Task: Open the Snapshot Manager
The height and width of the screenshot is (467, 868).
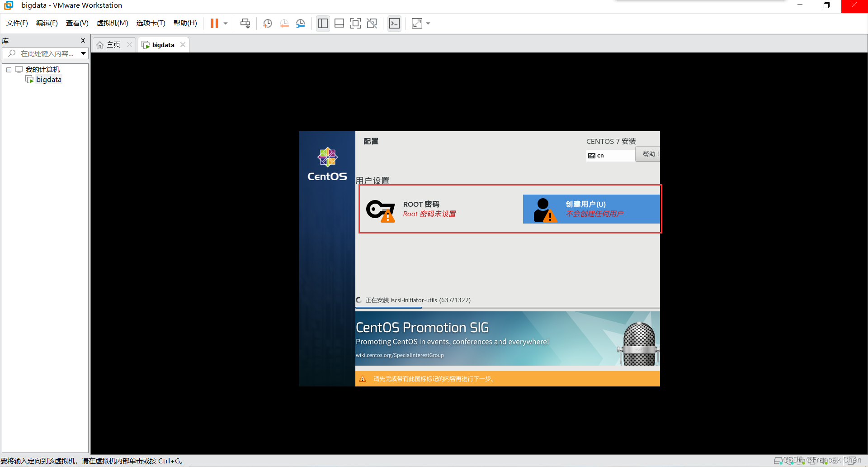Action: (x=301, y=23)
